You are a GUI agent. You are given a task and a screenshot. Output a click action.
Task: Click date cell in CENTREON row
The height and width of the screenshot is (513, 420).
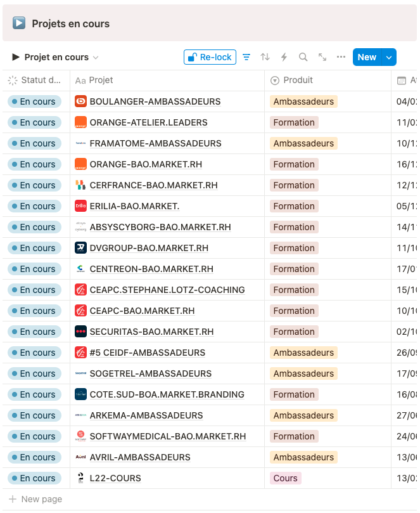click(404, 269)
